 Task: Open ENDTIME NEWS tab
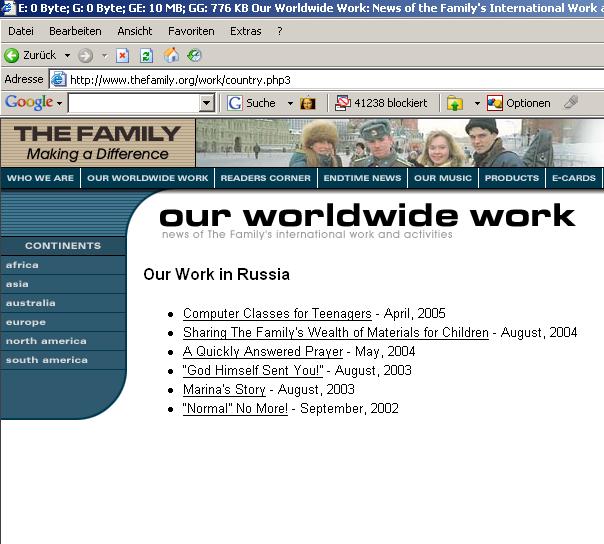coord(362,178)
